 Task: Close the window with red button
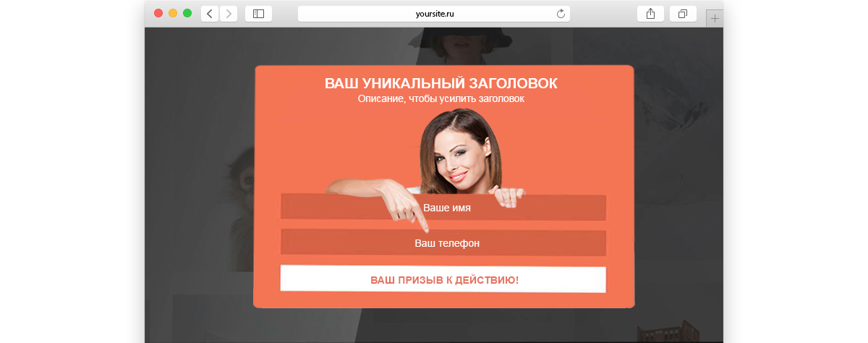(158, 13)
